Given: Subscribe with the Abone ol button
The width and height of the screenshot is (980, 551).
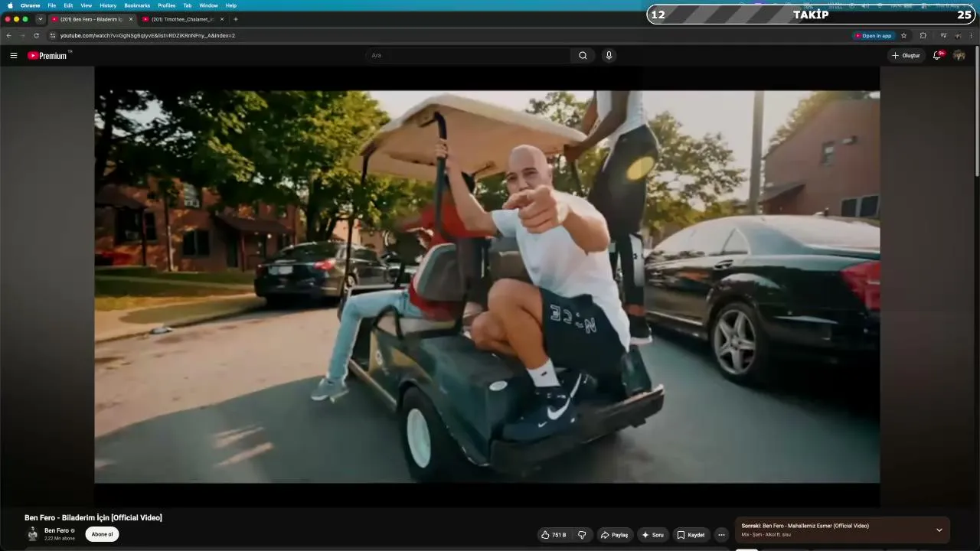Looking at the screenshot, I should click(103, 534).
